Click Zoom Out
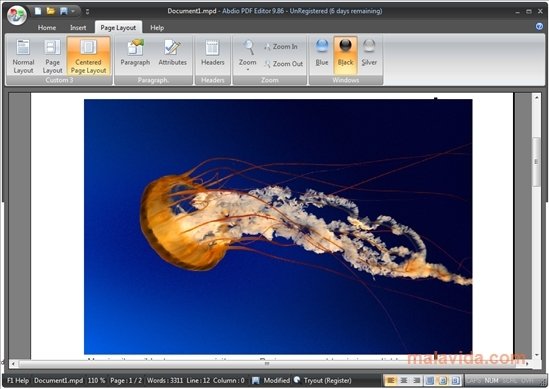This screenshot has width=549, height=389. pos(283,64)
